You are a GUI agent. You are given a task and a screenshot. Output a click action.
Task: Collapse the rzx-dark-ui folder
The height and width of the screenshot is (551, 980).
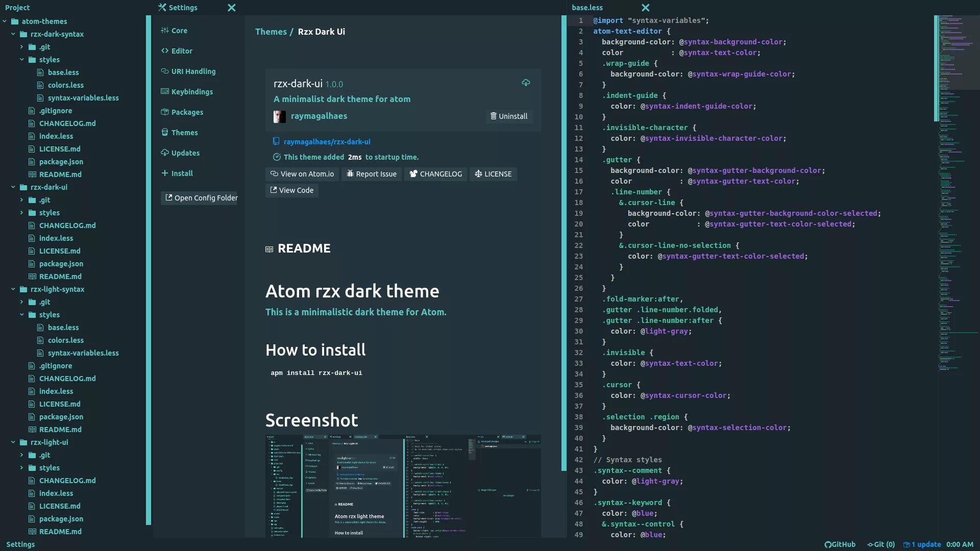pos(13,187)
